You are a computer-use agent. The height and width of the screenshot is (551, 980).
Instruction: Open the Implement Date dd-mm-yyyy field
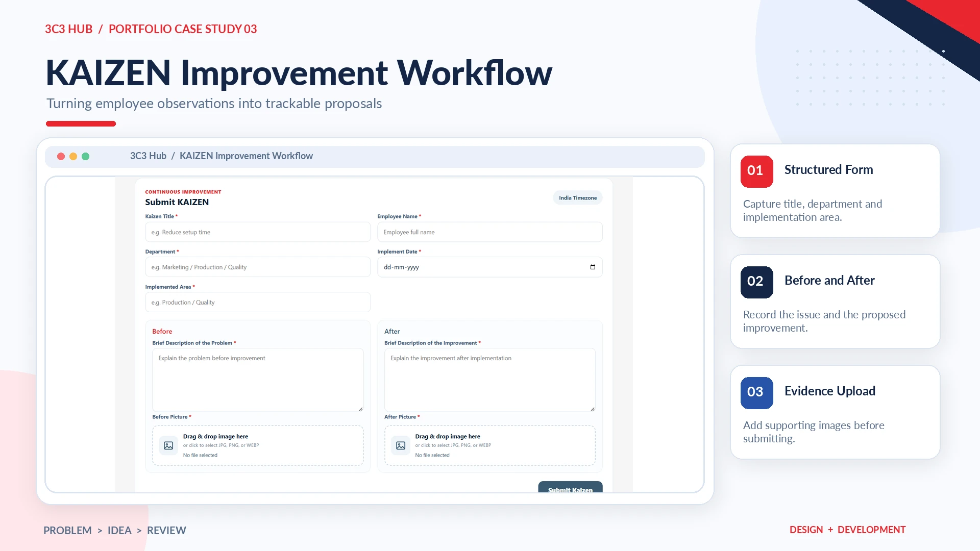489,267
